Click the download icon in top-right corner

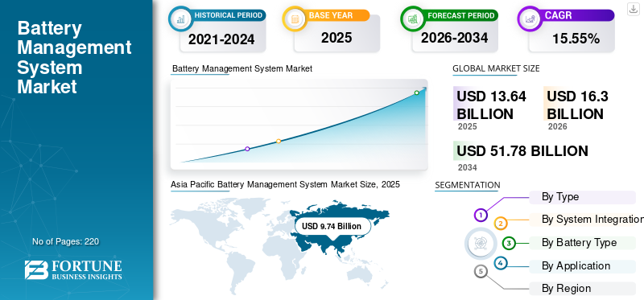pos(633,9)
